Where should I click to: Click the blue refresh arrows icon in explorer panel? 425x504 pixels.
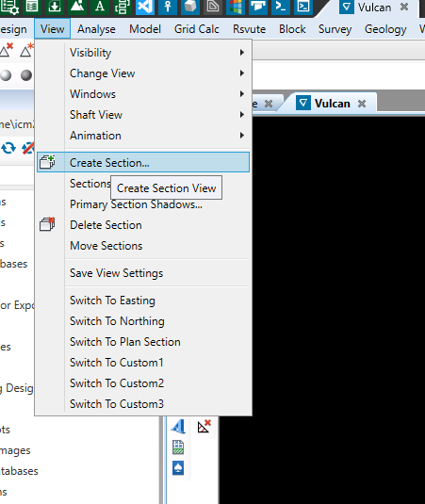click(x=8, y=148)
